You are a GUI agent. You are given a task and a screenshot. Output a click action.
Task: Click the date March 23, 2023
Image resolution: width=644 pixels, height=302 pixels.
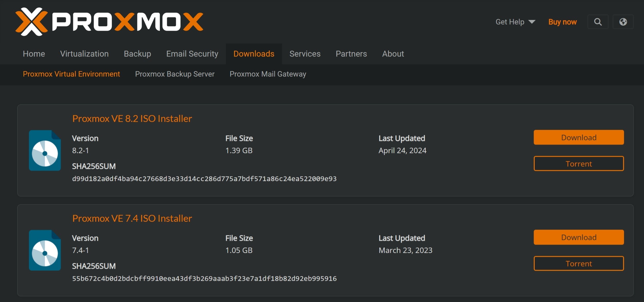point(405,250)
